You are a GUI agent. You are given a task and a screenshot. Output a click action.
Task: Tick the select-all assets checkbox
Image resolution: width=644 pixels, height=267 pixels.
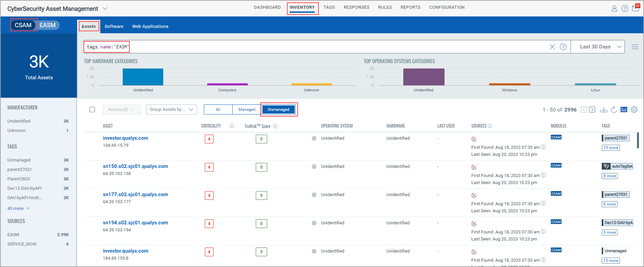coord(92,109)
